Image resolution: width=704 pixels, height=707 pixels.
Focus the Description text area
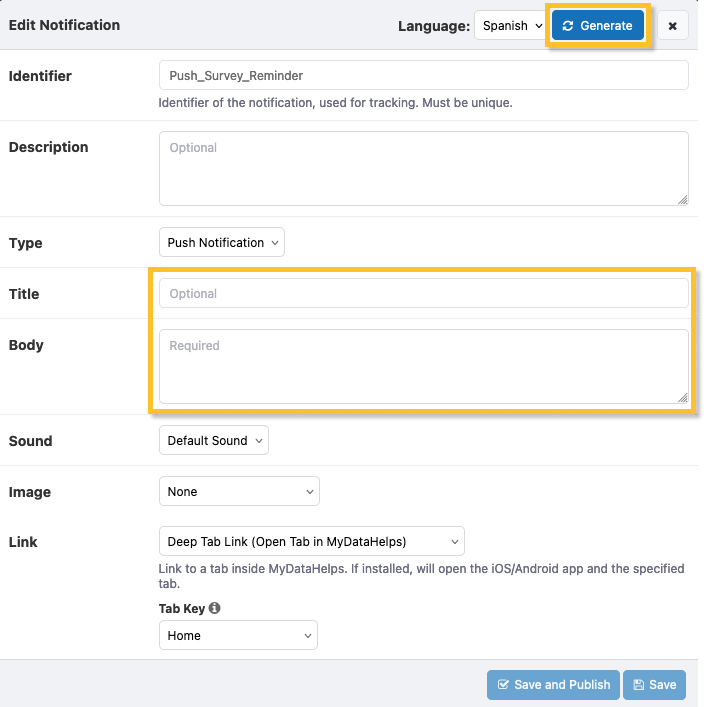[x=423, y=168]
